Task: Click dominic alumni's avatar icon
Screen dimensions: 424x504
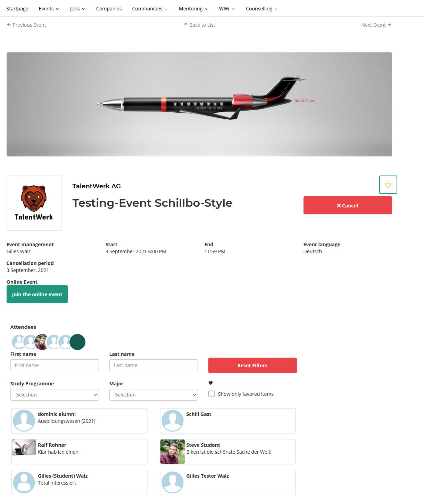Action: tap(24, 421)
